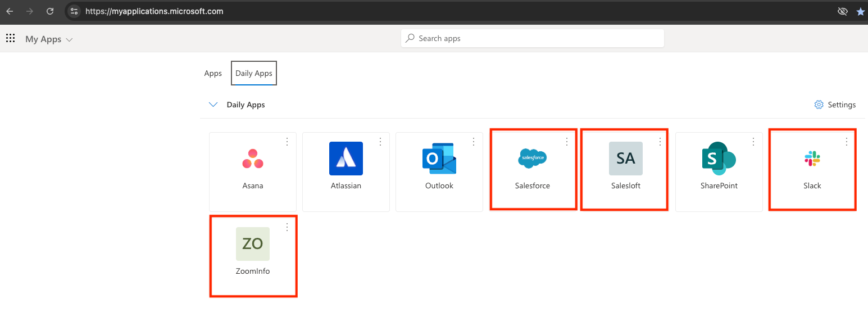Viewport: 868px width, 312px height.
Task: Click the crossed-out eye icon in address bar
Action: point(842,11)
